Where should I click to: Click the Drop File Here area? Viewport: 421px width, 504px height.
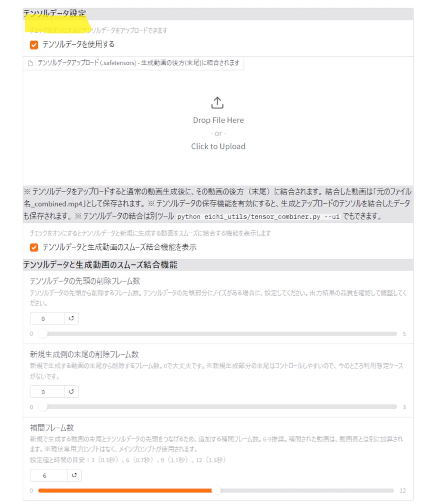[218, 120]
